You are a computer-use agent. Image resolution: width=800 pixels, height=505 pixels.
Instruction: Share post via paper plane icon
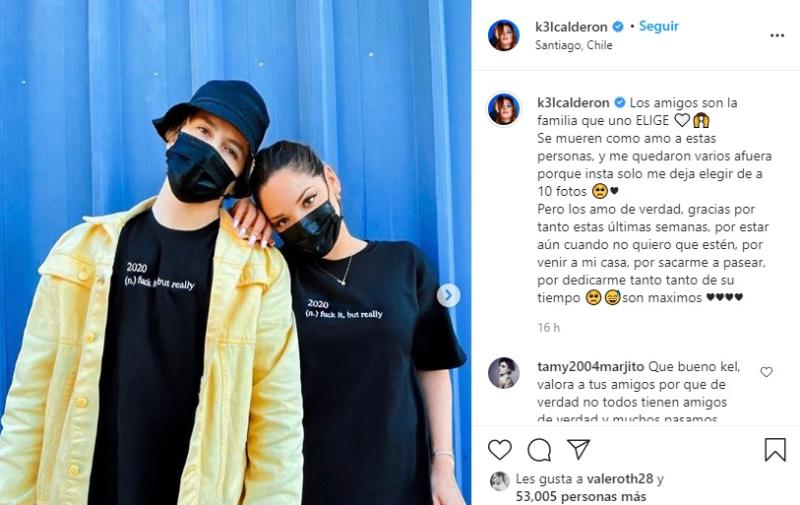(x=579, y=449)
